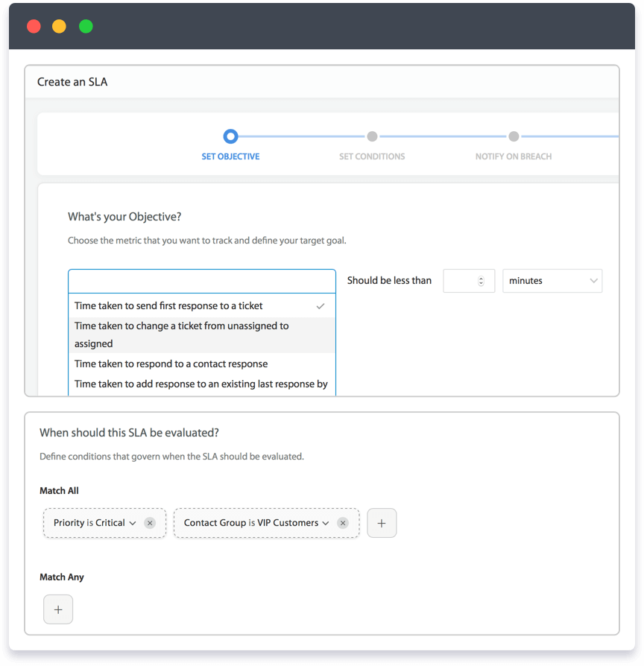Image resolution: width=644 pixels, height=666 pixels.
Task: Open the minutes unit dropdown
Action: coord(552,280)
